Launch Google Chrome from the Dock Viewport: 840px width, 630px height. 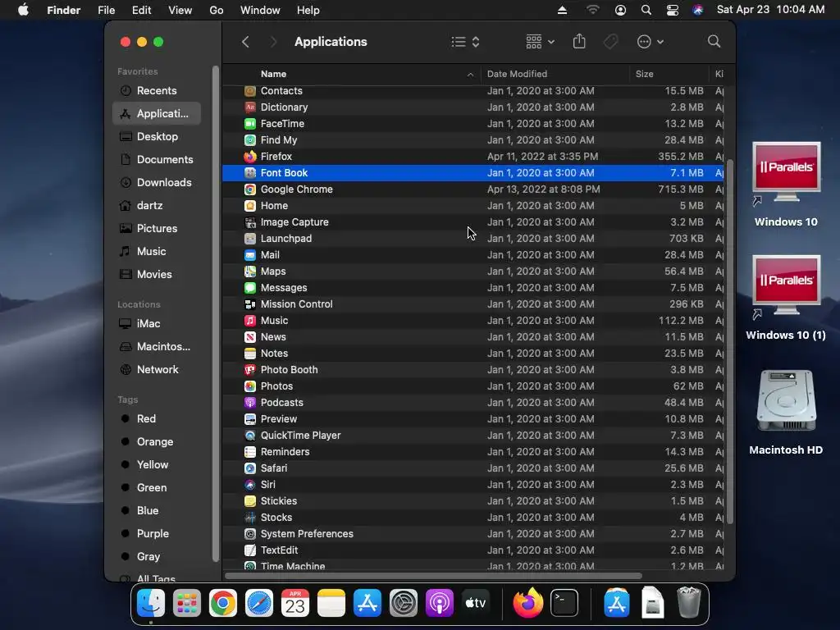(223, 603)
